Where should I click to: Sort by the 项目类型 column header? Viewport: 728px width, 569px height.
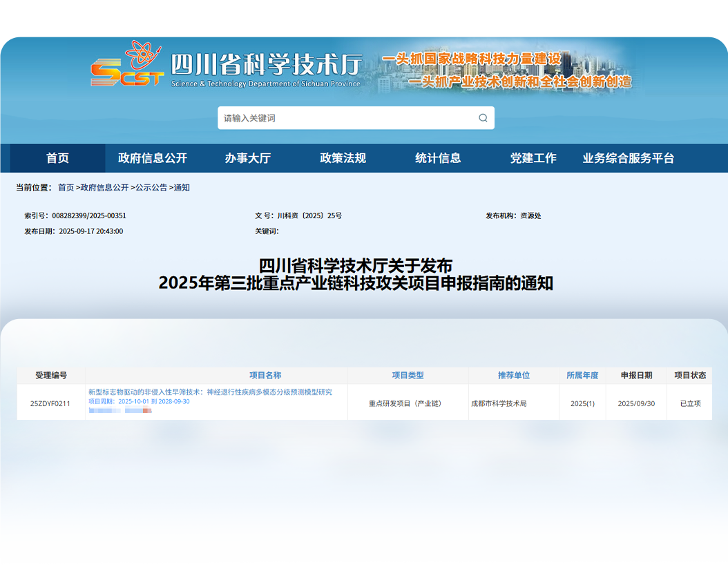pyautogui.click(x=408, y=376)
